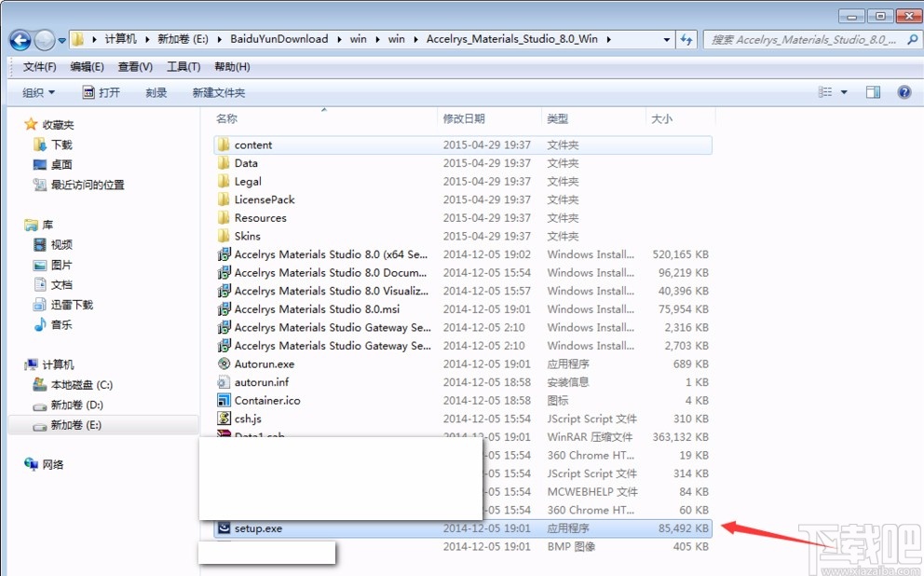Open recent pages dropdown beside nav arrows
Viewport: 924px width, 576px height.
point(61,41)
